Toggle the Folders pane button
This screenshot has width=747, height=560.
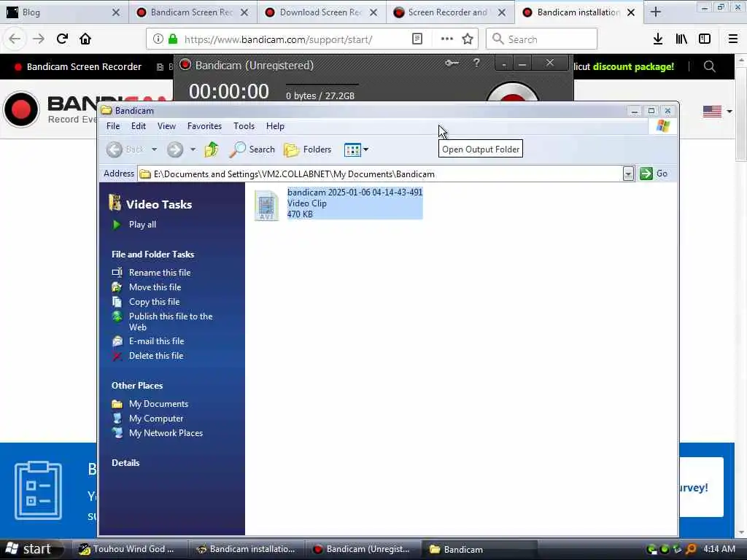click(307, 149)
